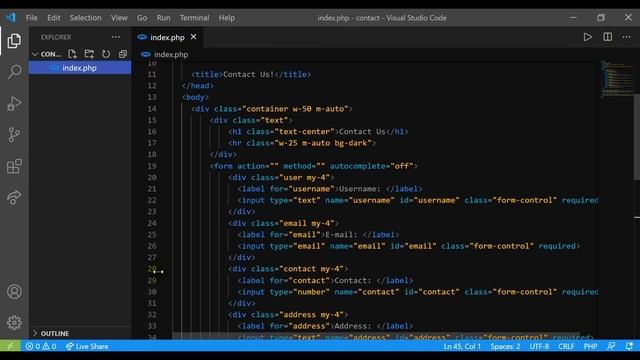Open the Selection menu

coord(85,18)
